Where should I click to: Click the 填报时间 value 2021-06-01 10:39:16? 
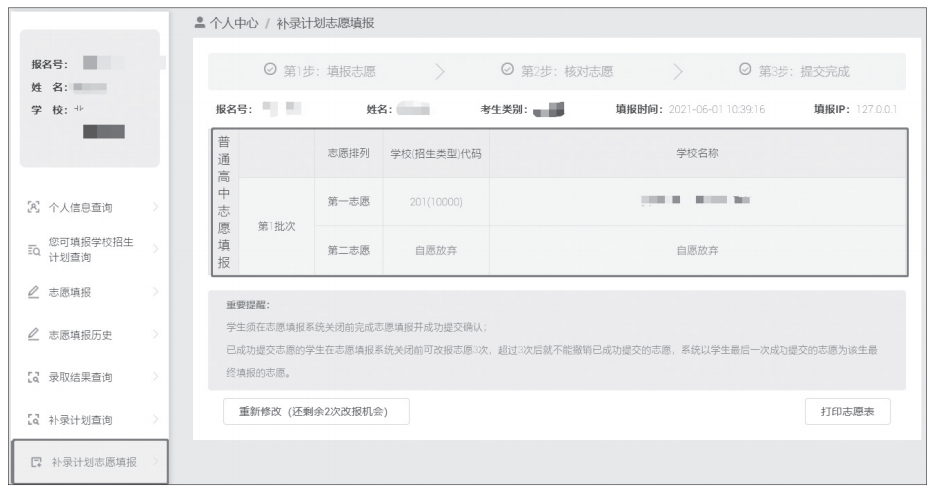716,109
